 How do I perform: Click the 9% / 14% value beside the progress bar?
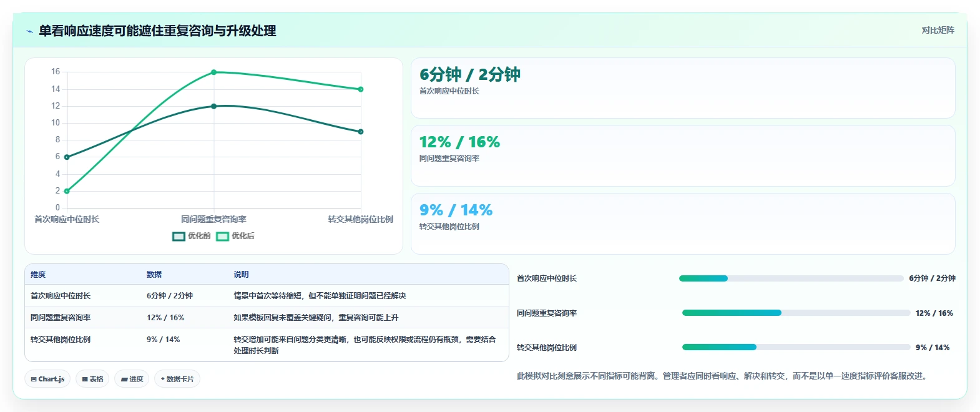pos(933,348)
